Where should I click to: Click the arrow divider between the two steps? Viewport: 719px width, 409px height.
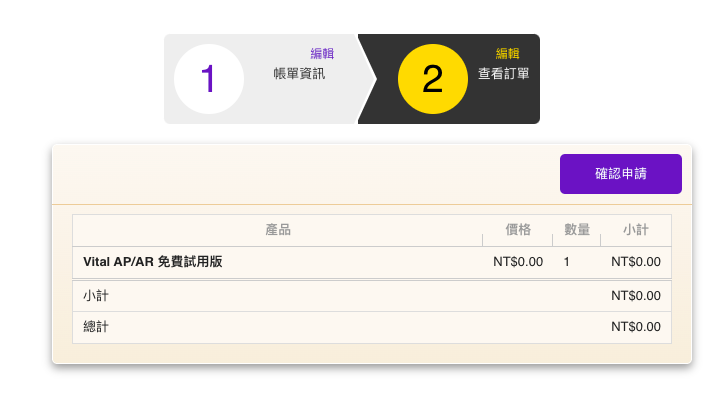(x=367, y=79)
